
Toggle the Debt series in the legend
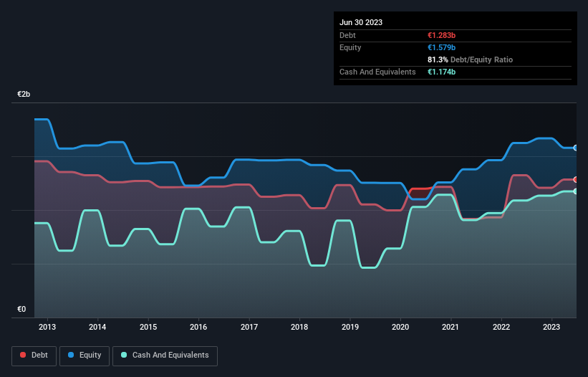coord(34,355)
